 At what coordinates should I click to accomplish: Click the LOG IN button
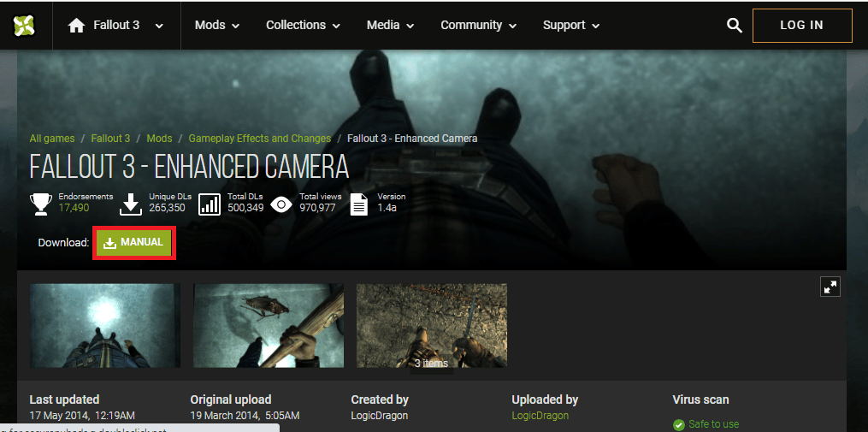[802, 26]
